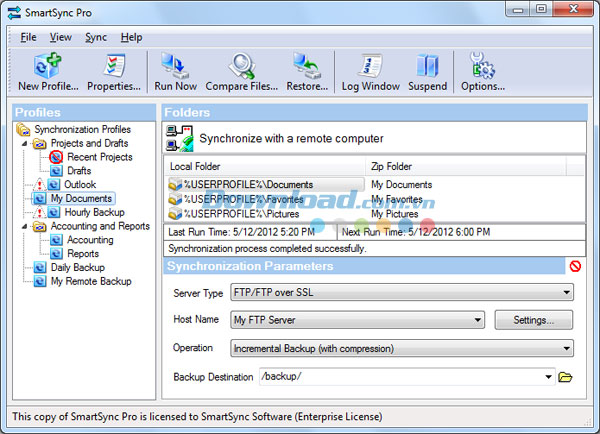Image resolution: width=600 pixels, height=434 pixels.
Task: Click the Restore toolbar icon
Action: tap(308, 71)
